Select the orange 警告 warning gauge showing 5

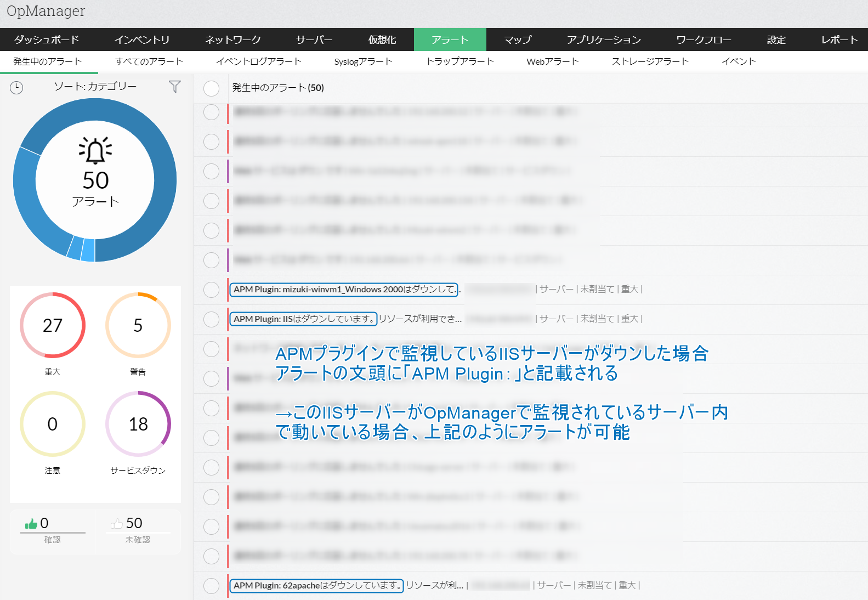[138, 325]
